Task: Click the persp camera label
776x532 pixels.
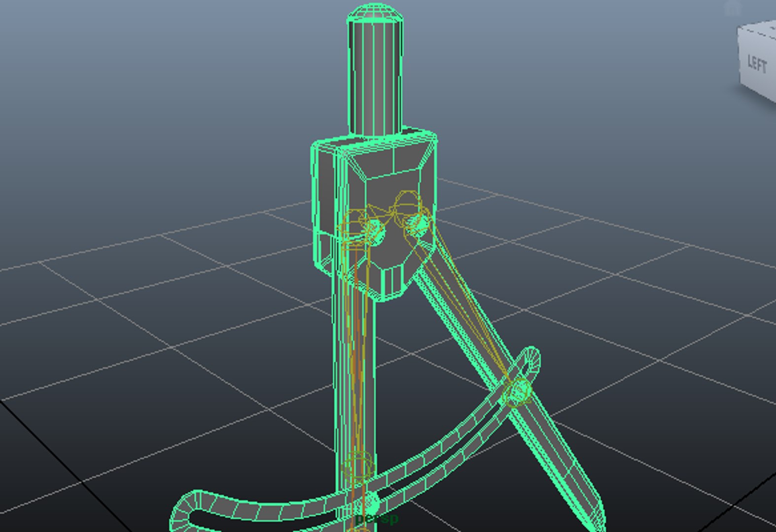Action: point(377,518)
